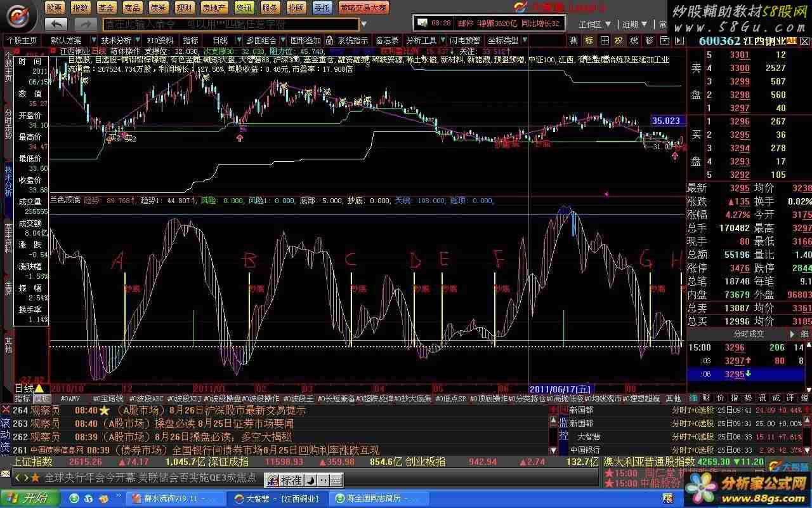The height and width of the screenshot is (508, 812).
Task: Click the 个股主页 button
Action: pos(22,40)
